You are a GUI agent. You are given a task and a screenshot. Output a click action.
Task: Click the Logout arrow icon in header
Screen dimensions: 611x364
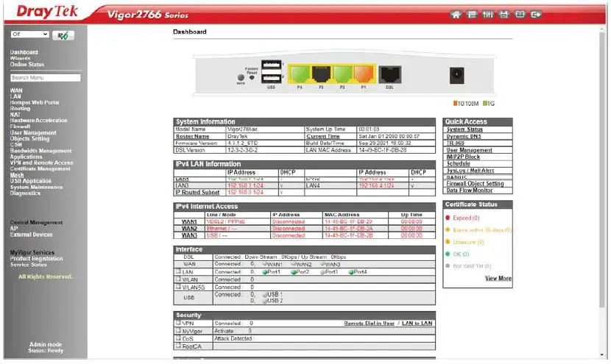coord(536,15)
